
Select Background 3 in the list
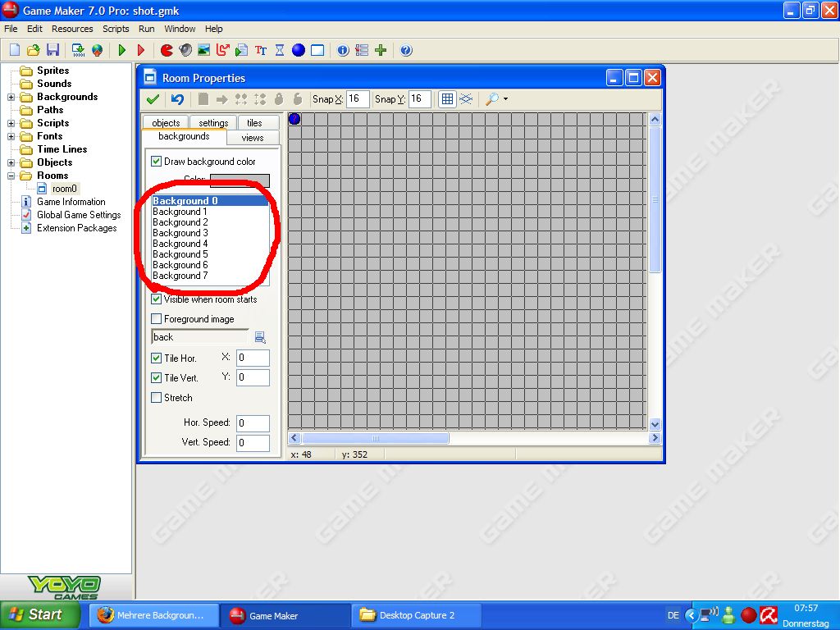pyautogui.click(x=180, y=233)
